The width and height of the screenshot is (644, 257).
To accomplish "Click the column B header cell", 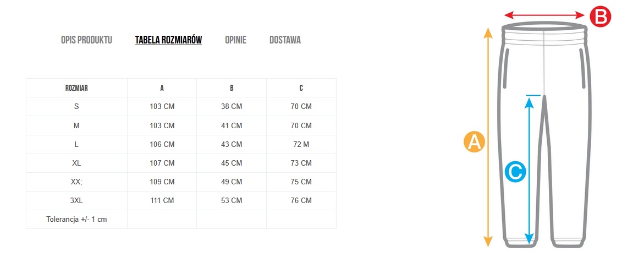I will click(x=232, y=88).
